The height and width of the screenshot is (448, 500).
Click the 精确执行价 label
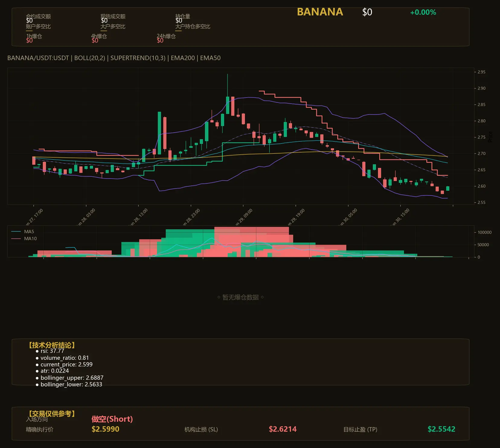coord(40,430)
